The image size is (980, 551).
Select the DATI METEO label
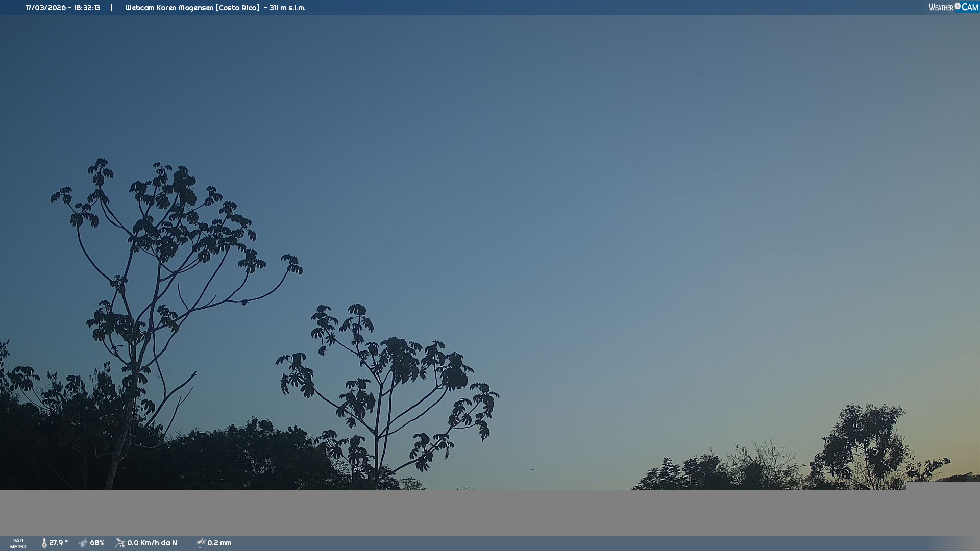tap(18, 543)
